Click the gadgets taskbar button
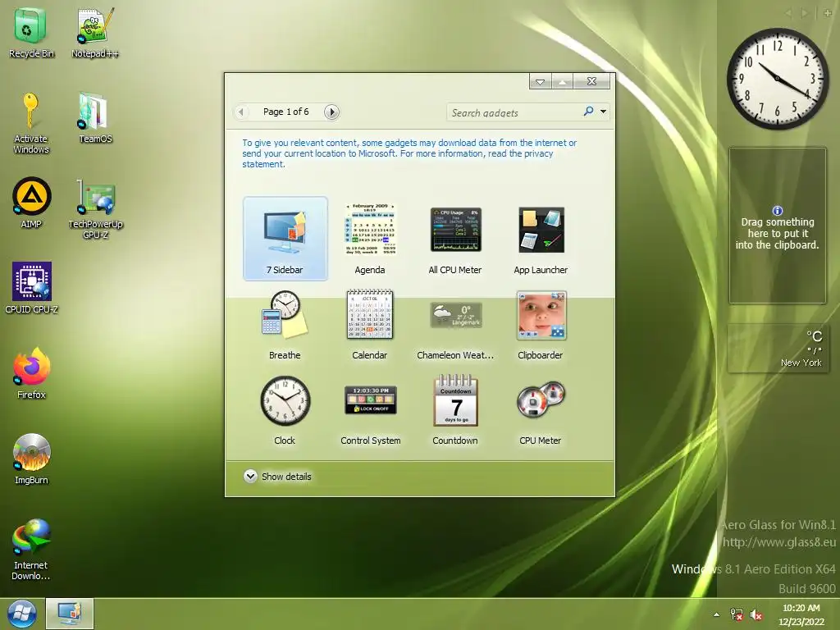The image size is (840, 630). pos(70,614)
